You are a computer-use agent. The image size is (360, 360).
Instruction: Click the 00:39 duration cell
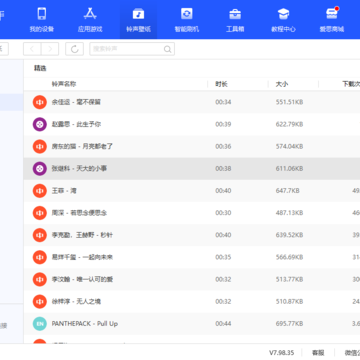223,124
